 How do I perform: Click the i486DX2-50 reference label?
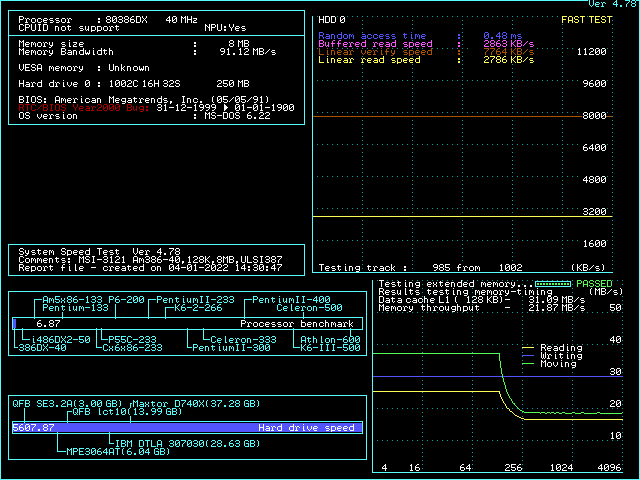coord(60,340)
